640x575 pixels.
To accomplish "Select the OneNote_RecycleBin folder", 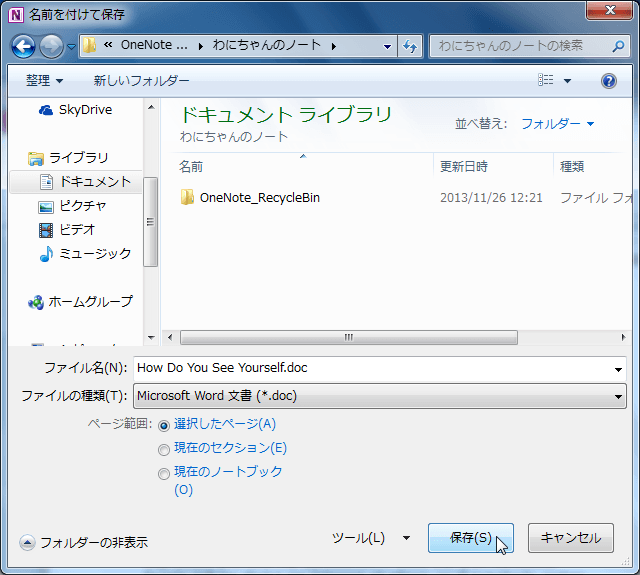I will coord(260,198).
